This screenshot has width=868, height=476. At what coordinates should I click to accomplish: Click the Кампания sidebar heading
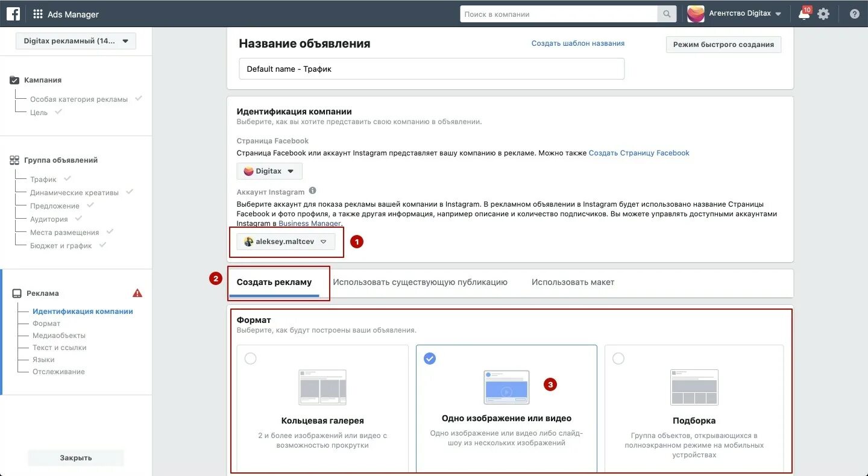pos(43,80)
